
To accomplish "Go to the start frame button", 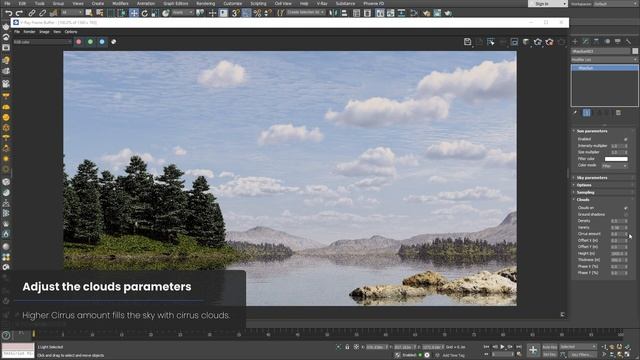I will (486, 347).
